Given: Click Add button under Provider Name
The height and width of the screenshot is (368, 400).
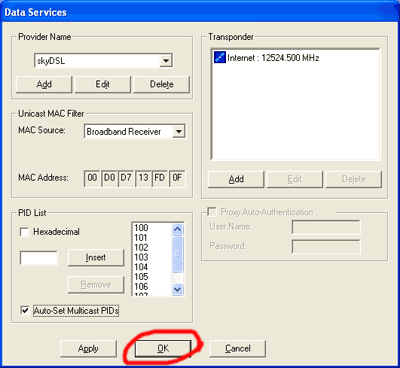Looking at the screenshot, I should (x=44, y=84).
